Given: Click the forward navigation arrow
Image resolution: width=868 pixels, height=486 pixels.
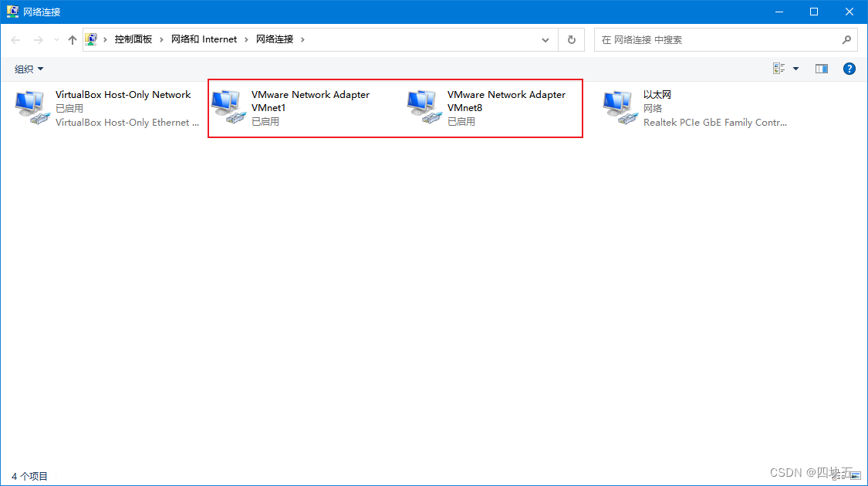Looking at the screenshot, I should pyautogui.click(x=38, y=40).
